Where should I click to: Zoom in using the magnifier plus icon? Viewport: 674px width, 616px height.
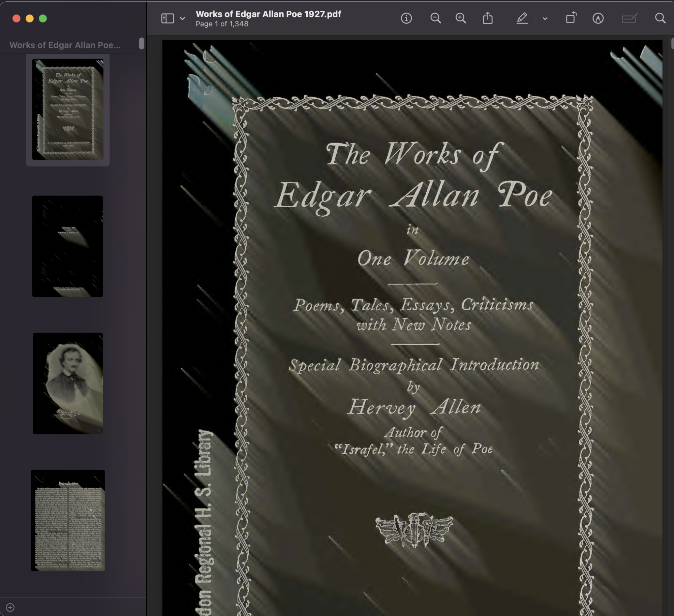461,18
